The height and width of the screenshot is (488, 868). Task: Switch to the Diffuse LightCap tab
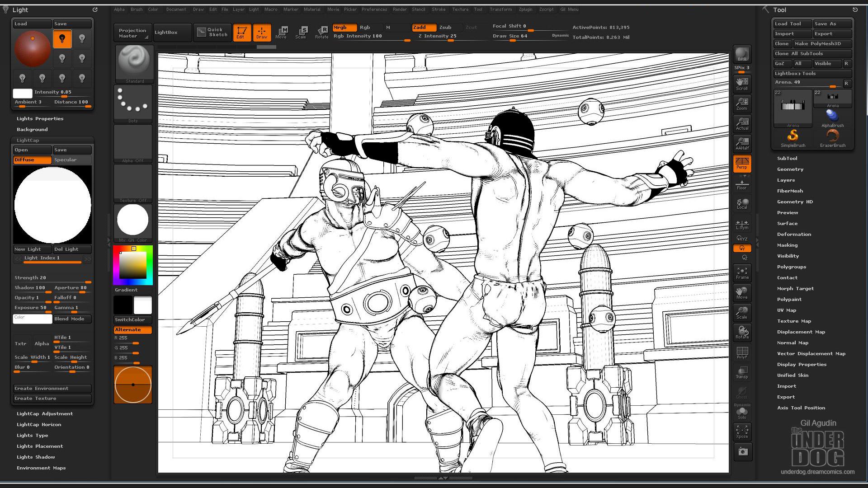tap(32, 160)
